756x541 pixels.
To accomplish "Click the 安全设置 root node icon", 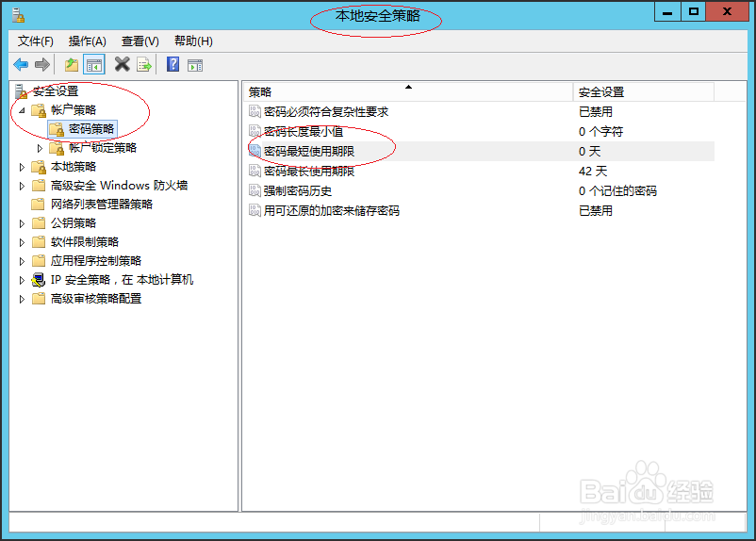I will coord(21,91).
